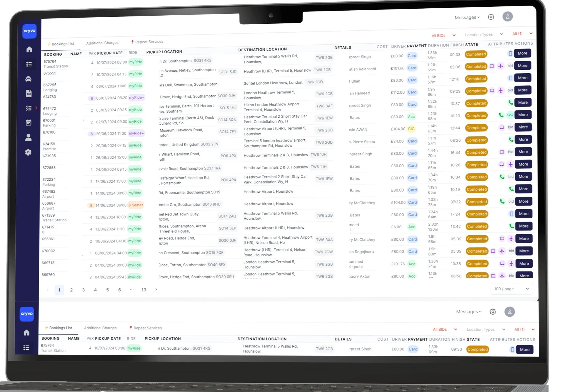Click More on booking 675764 row
583x392 pixels.
tap(522, 53)
